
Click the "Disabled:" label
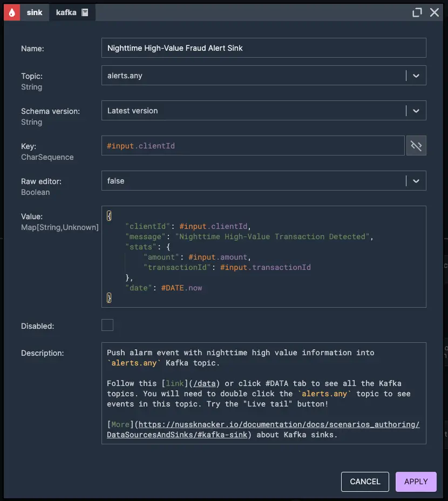[38, 326]
